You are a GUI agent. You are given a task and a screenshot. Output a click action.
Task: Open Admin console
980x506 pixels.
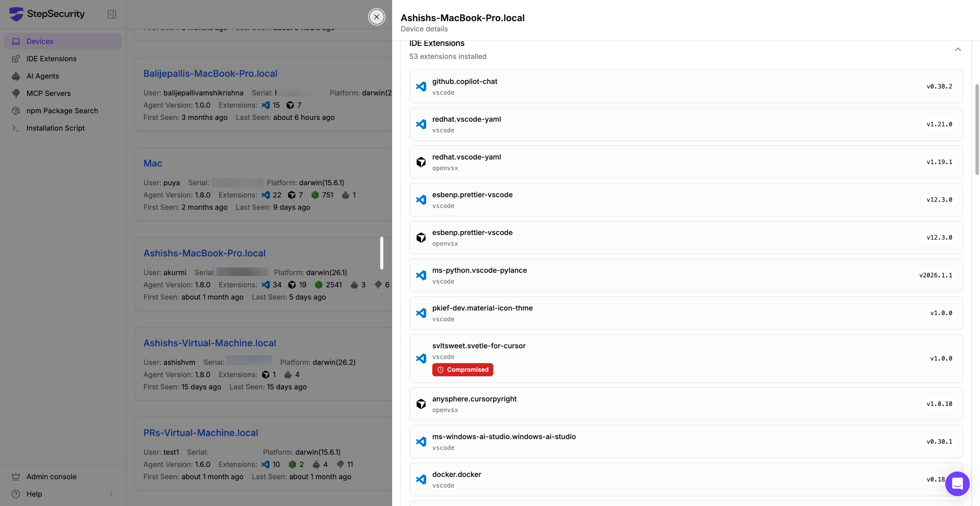coord(51,477)
